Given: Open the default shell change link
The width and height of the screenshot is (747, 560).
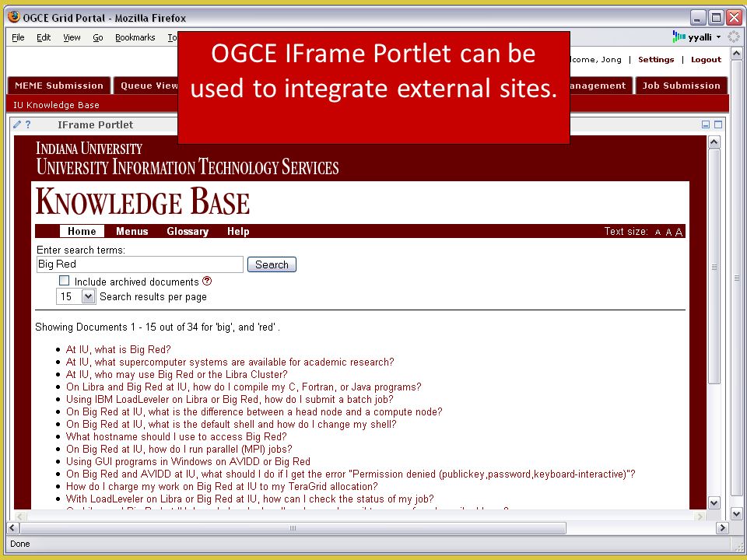Looking at the screenshot, I should (x=231, y=424).
